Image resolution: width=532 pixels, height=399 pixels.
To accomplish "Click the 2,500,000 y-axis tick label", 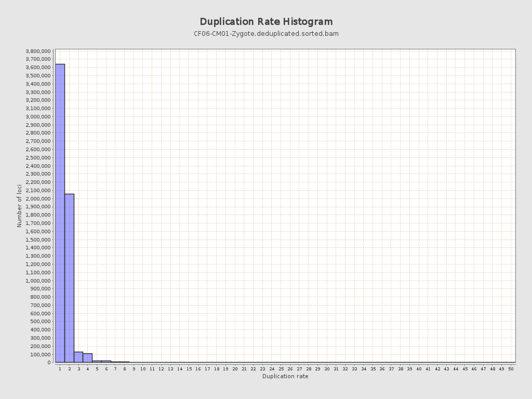I will (x=38, y=158).
